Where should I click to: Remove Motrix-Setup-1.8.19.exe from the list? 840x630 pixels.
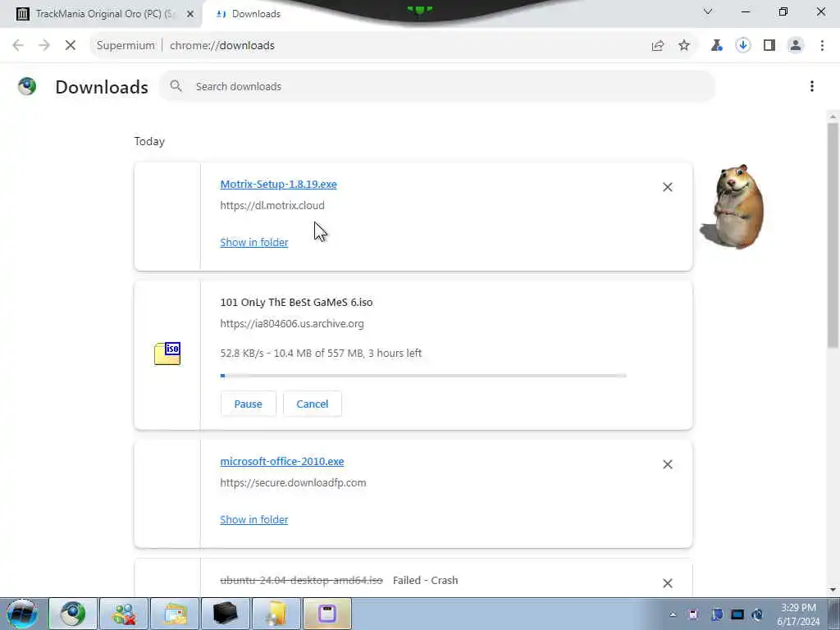(668, 187)
